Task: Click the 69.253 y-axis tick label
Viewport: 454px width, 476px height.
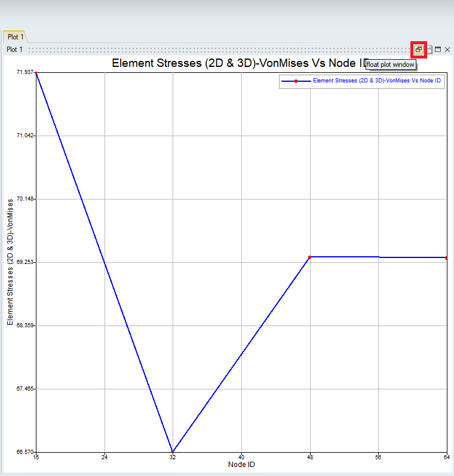Action: click(x=24, y=262)
